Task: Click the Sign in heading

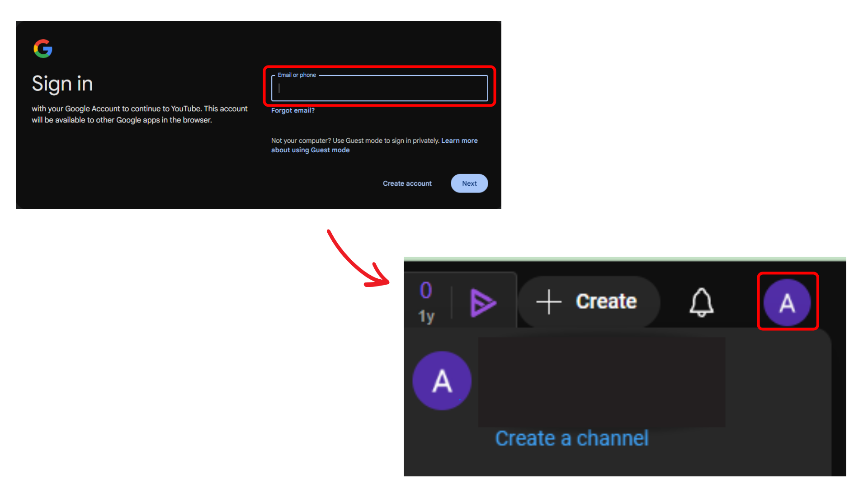Action: coord(62,84)
